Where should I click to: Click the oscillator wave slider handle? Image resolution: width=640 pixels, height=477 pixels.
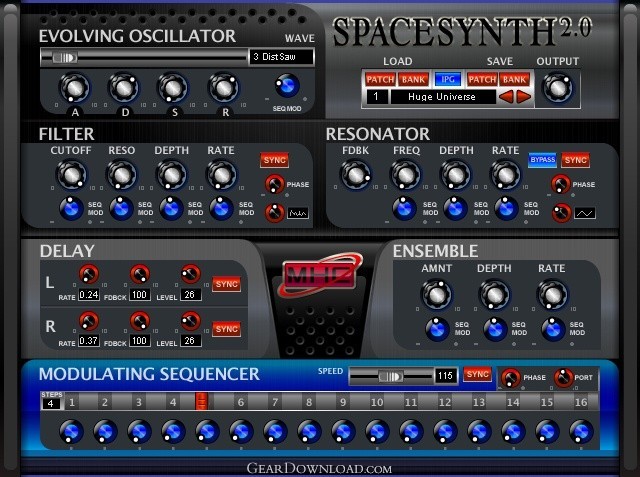[65, 58]
